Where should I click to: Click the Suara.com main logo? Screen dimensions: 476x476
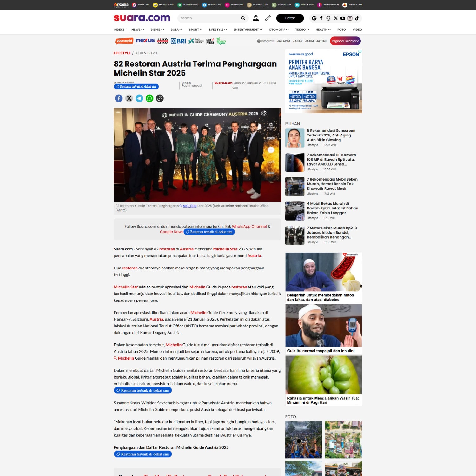coord(142,18)
